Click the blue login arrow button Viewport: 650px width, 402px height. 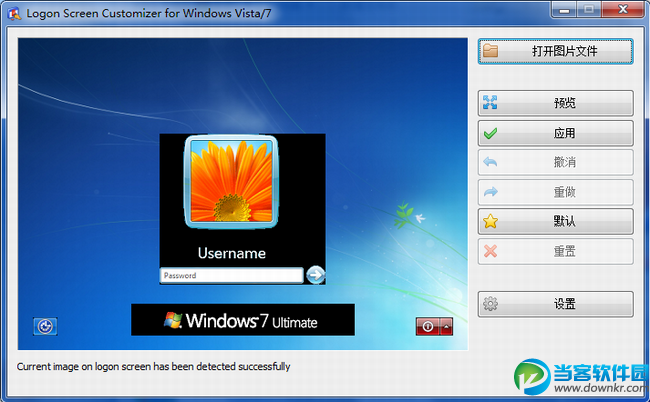click(x=315, y=275)
